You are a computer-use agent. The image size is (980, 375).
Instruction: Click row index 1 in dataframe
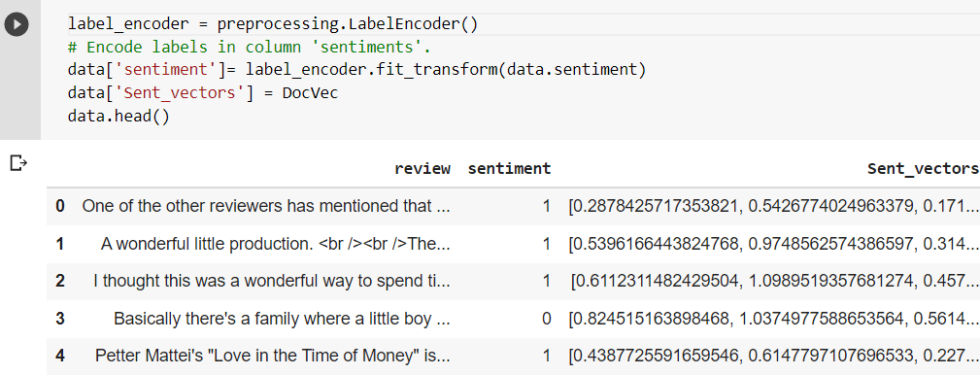click(x=60, y=244)
